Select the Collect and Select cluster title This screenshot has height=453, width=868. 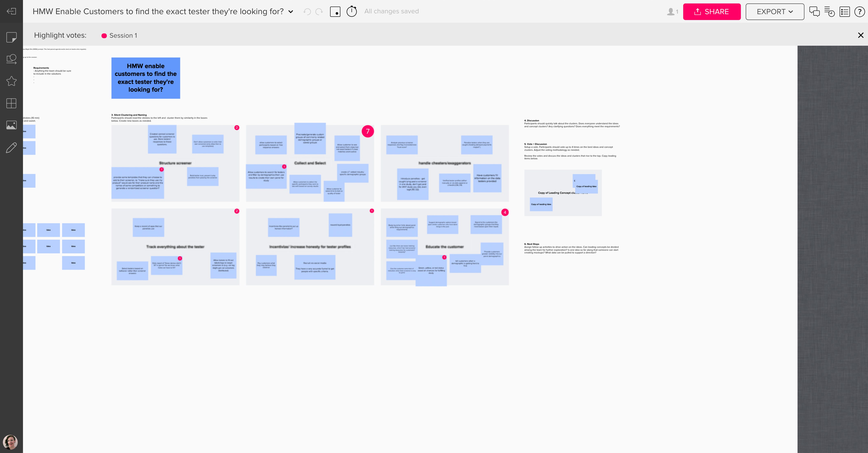310,163
